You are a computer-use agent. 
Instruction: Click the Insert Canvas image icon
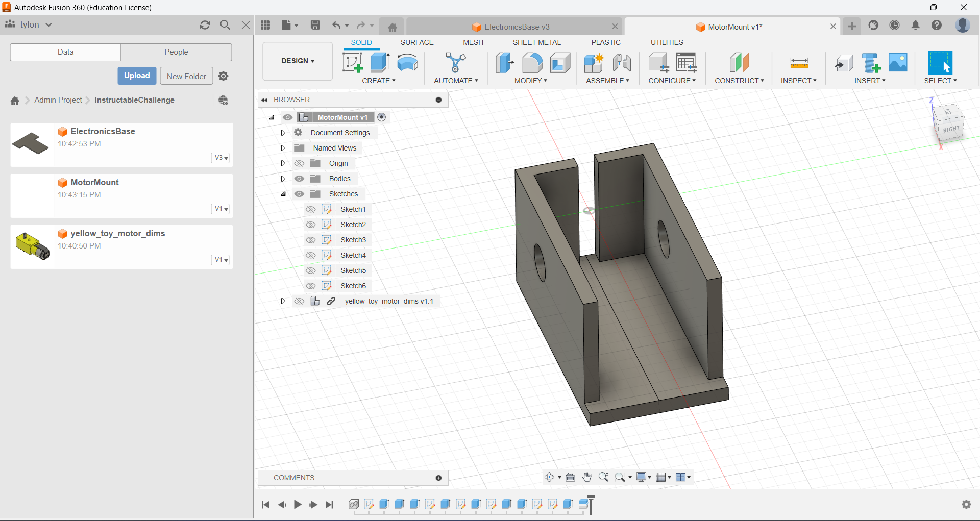click(898, 63)
